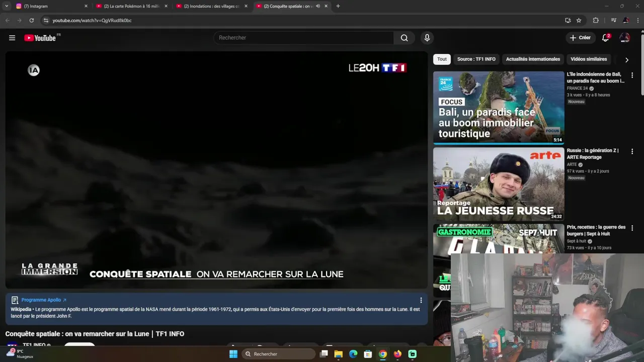This screenshot has height=362, width=644.
Task: Select the Vidéos similaires chip
Action: click(x=589, y=59)
